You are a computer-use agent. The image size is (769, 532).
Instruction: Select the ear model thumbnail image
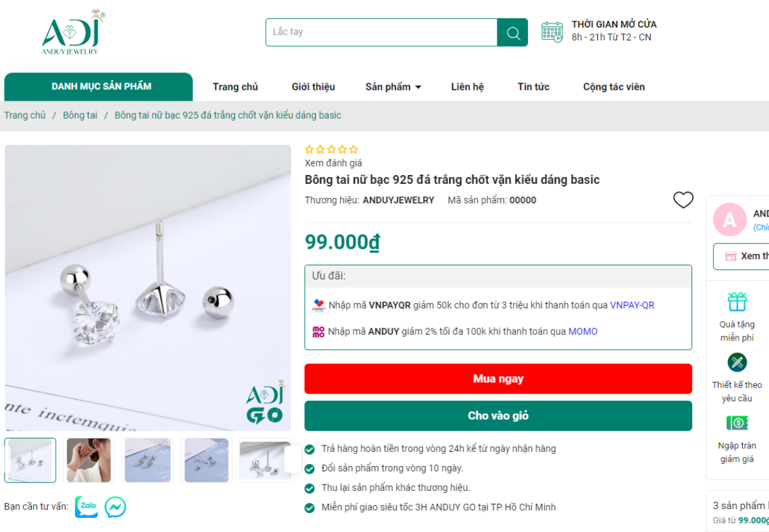pos(88,460)
